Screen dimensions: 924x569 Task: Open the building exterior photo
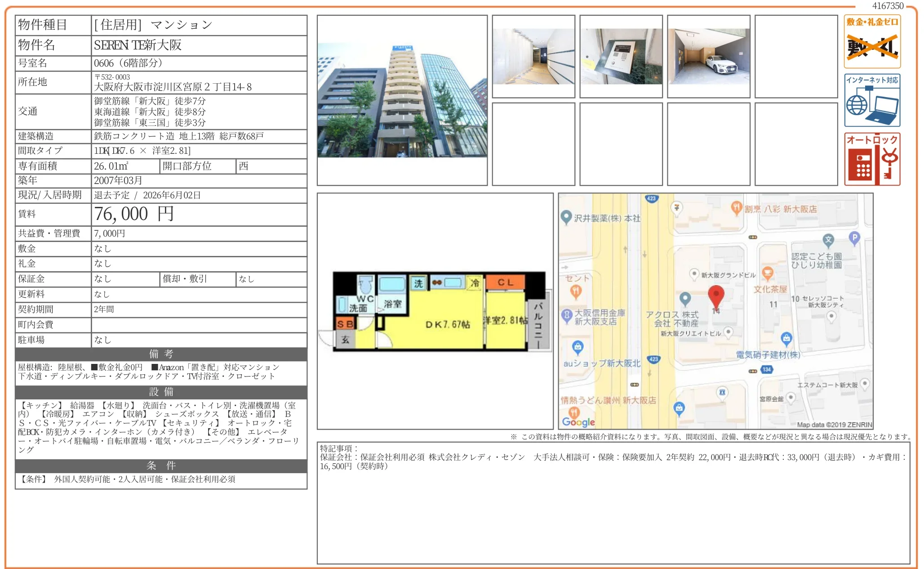(x=400, y=99)
